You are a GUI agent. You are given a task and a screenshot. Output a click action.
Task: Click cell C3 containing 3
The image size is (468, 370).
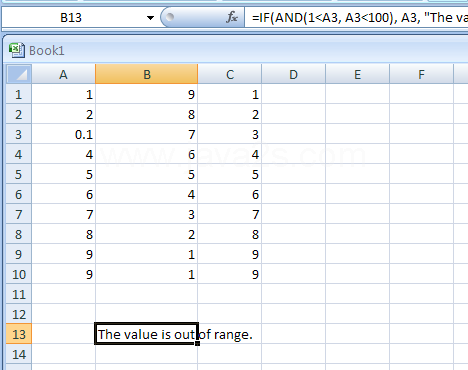click(230, 134)
